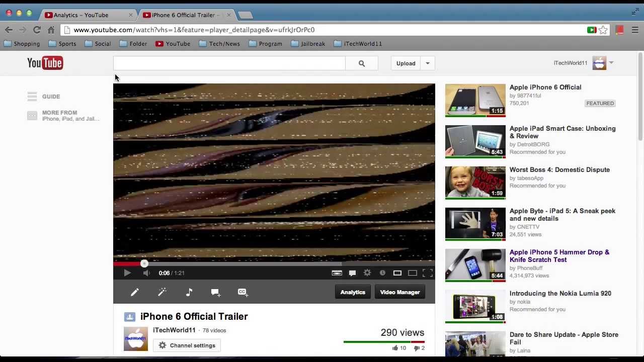Viewport: 644px width, 362px height.
Task: Open the Chrome hamburger menu
Action: coord(635,30)
